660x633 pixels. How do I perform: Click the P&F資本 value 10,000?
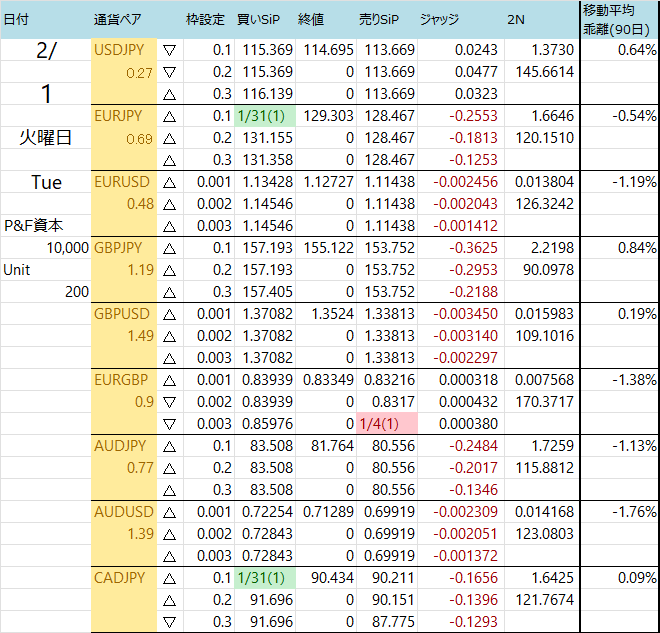click(x=67, y=248)
